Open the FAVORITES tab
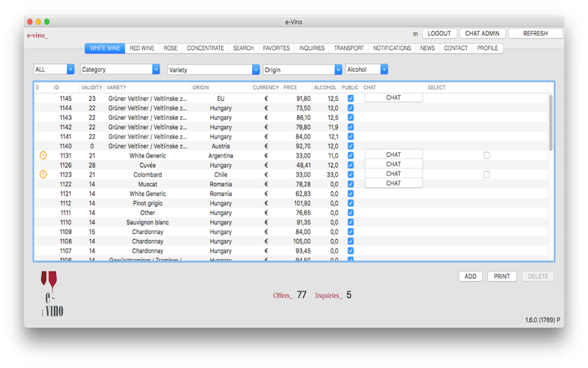Viewport: 588px width, 368px height. coord(276,49)
